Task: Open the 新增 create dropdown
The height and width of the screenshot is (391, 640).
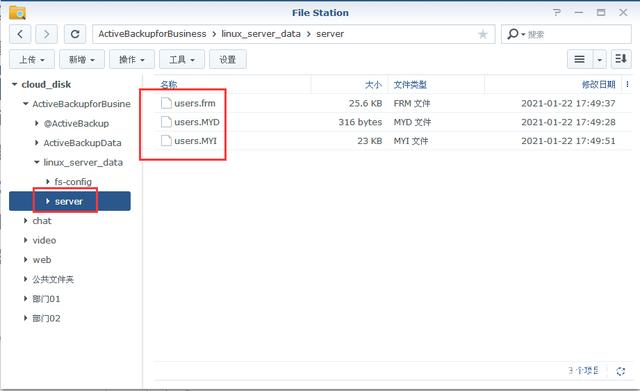Action: (x=82, y=60)
